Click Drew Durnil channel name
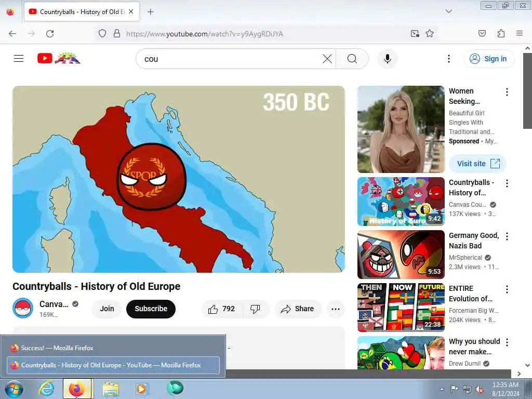The height and width of the screenshot is (399, 532). click(464, 363)
